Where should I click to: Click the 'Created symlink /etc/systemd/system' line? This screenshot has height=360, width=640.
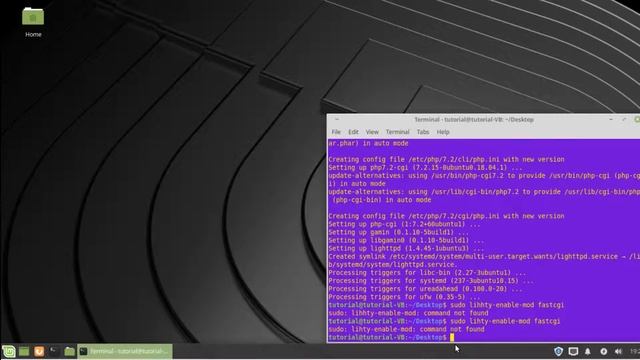(x=484, y=256)
